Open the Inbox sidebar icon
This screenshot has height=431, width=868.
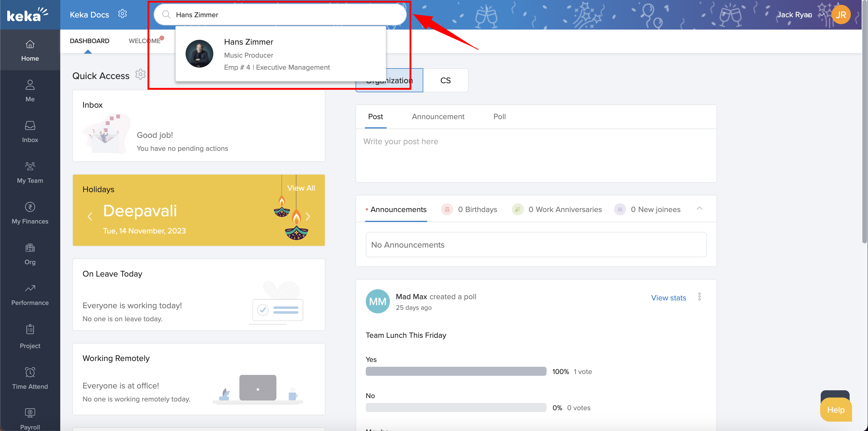tap(30, 126)
